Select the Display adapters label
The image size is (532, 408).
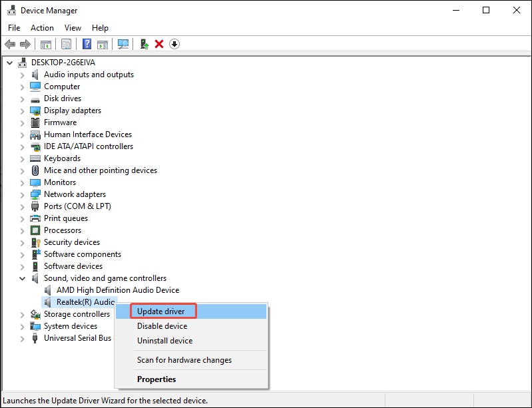73,110
